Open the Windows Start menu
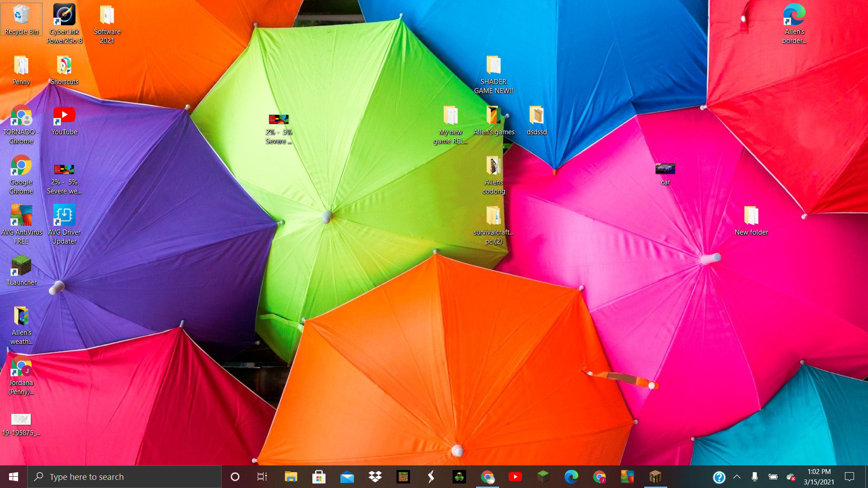The image size is (868, 488). pos(14,477)
